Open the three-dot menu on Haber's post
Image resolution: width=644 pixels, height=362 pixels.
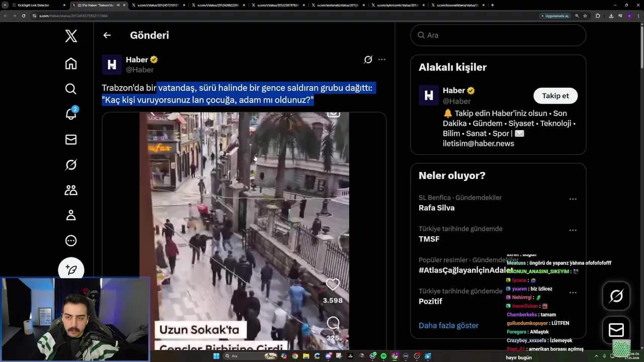click(382, 59)
